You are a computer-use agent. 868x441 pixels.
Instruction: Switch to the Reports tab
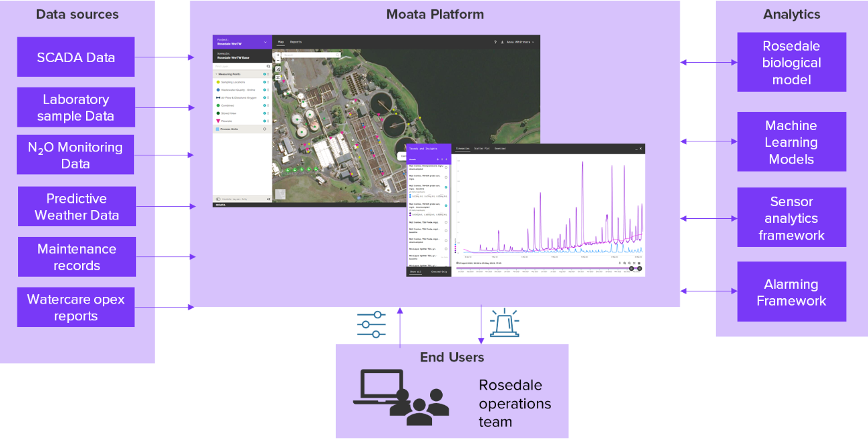(295, 42)
